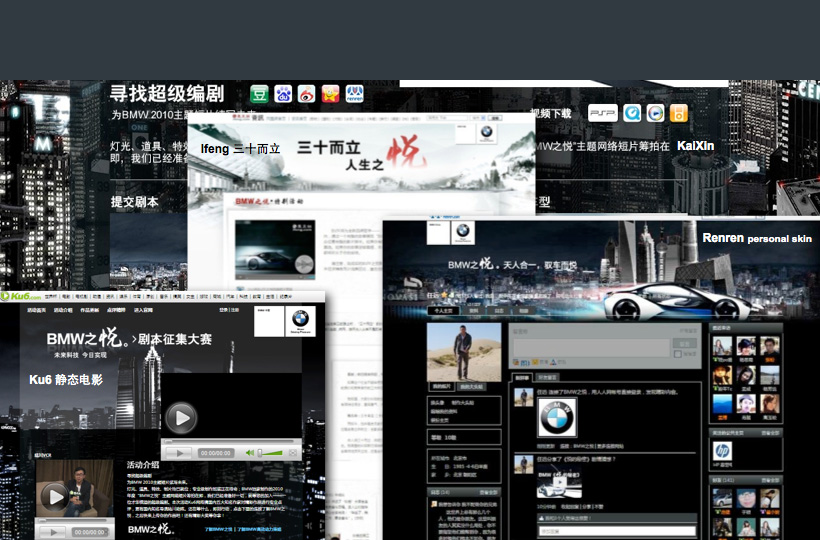Open second blue BMW link at Ku6 bottom
The width and height of the screenshot is (820, 540).
(259, 530)
